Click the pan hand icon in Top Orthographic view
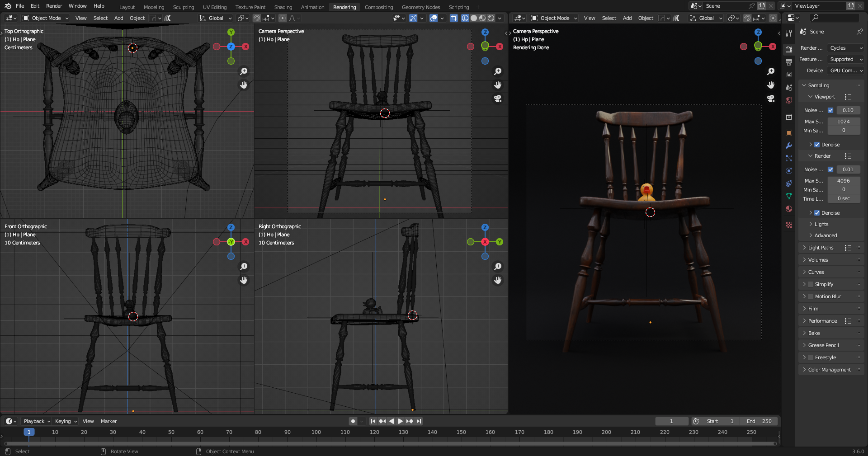The height and width of the screenshot is (456, 868). point(244,85)
